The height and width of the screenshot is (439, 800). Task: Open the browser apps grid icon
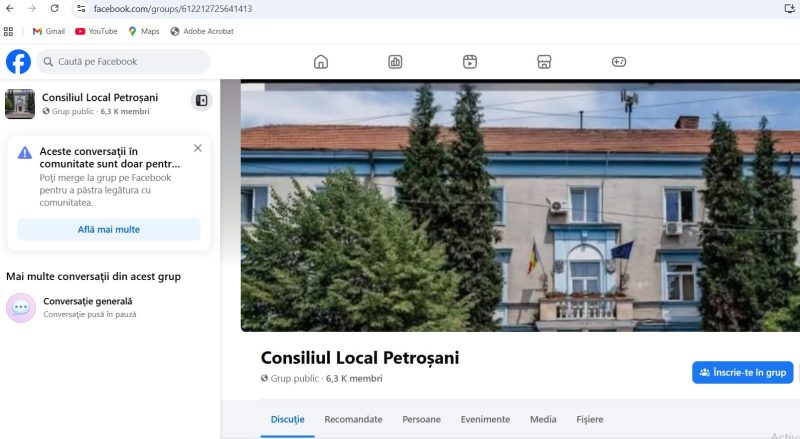click(9, 31)
